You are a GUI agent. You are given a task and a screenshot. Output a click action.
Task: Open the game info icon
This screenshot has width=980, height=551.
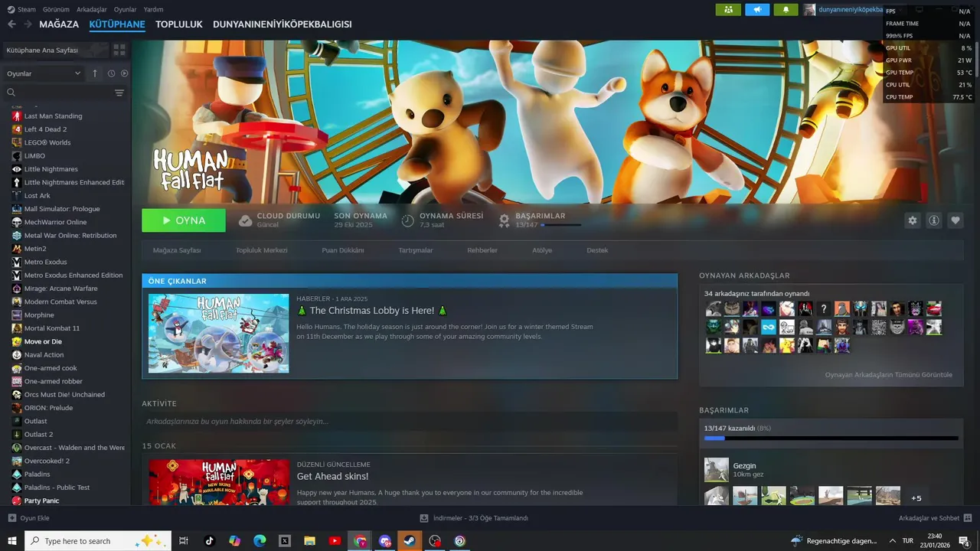(x=934, y=220)
